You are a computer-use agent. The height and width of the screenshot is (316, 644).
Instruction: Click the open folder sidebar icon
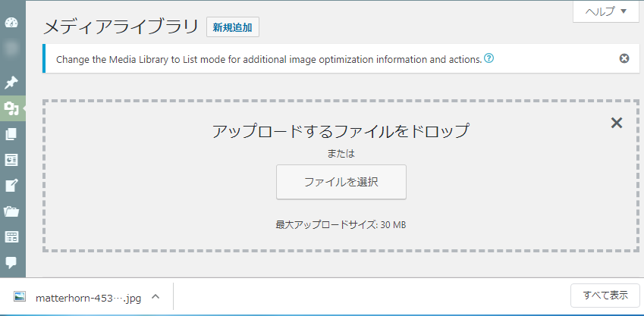(11, 211)
